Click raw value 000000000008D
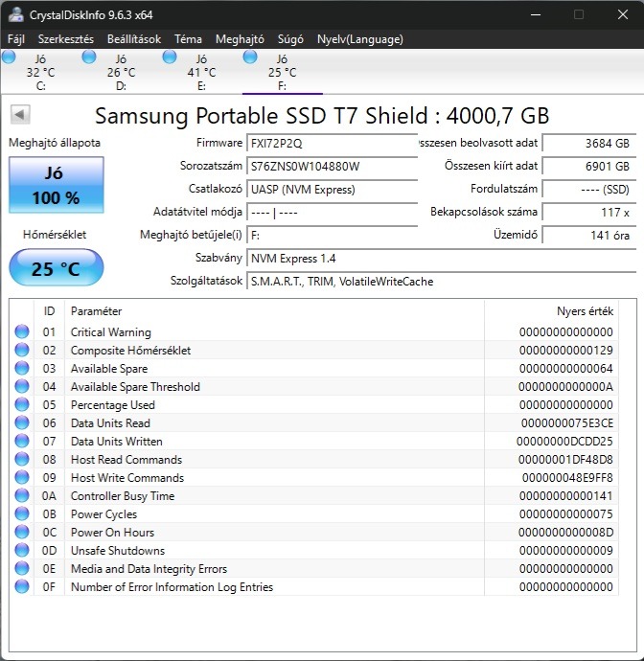 (566, 532)
